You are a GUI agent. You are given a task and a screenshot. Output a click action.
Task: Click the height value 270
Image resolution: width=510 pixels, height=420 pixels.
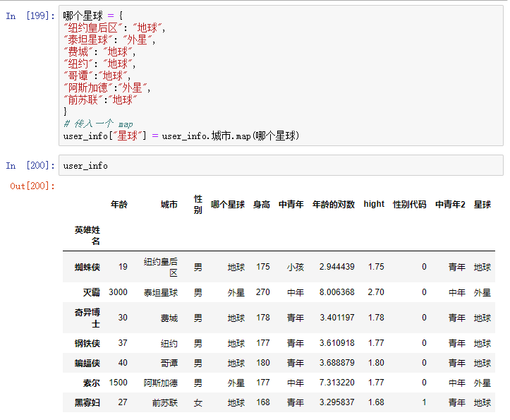(263, 292)
